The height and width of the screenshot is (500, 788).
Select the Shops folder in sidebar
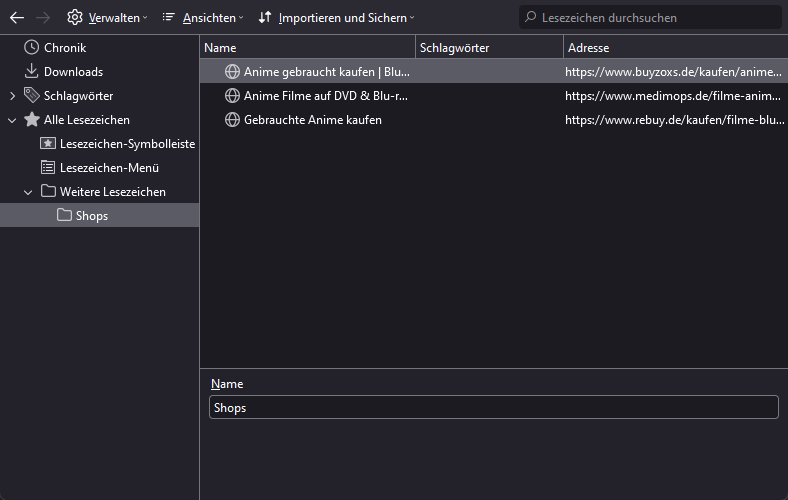[91, 216]
